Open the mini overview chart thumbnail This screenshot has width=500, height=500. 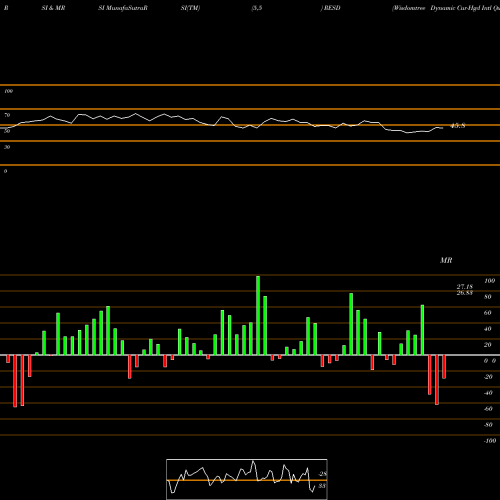coord(247,479)
